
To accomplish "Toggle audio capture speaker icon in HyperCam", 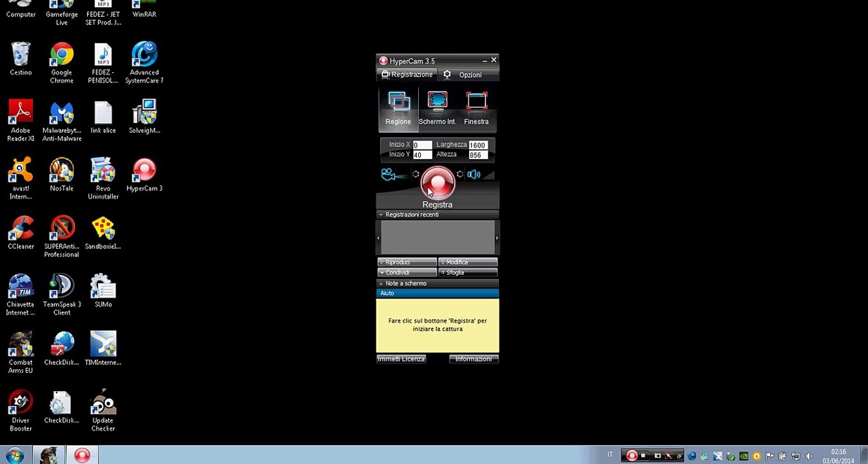I will [x=474, y=175].
